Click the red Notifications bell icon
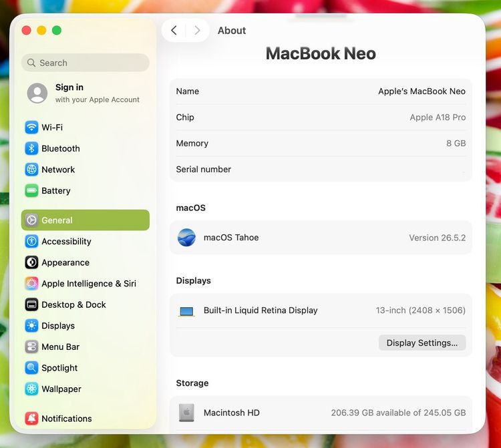The image size is (501, 448). [31, 419]
